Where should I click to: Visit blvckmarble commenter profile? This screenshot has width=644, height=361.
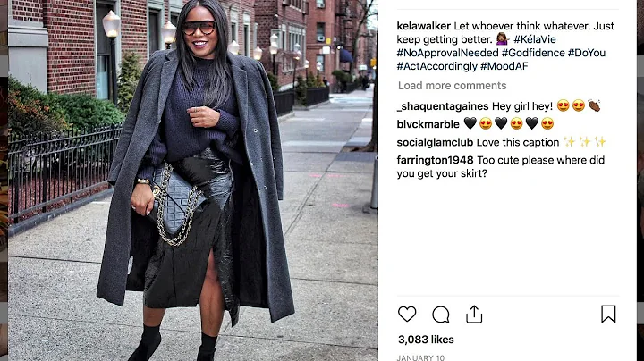[428, 124]
